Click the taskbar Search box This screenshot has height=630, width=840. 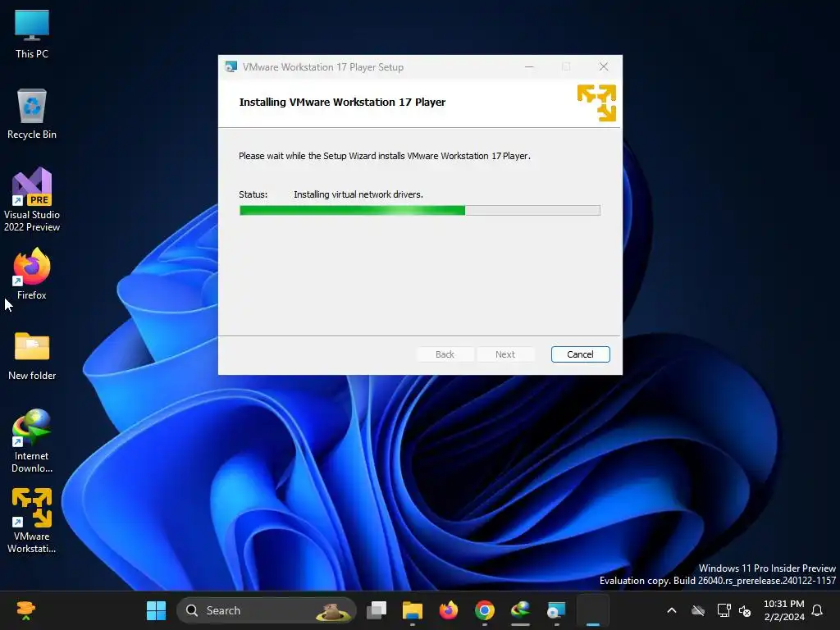tap(267, 610)
